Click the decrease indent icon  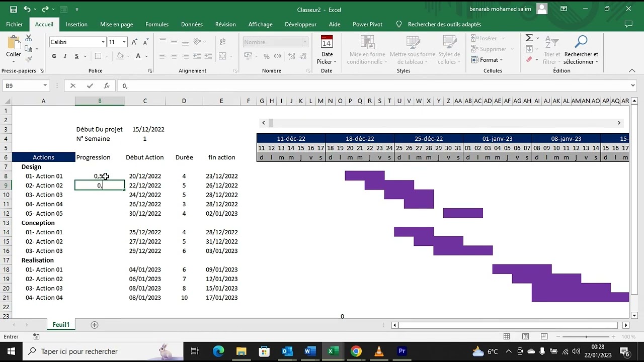coord(197,56)
